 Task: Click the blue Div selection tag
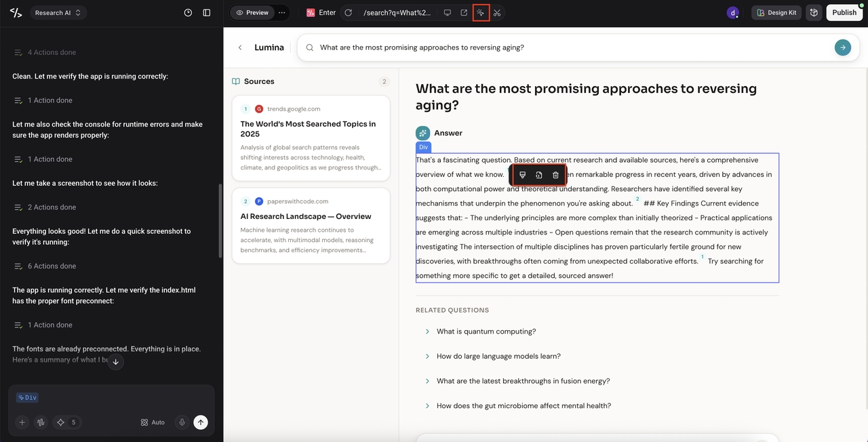click(x=423, y=147)
